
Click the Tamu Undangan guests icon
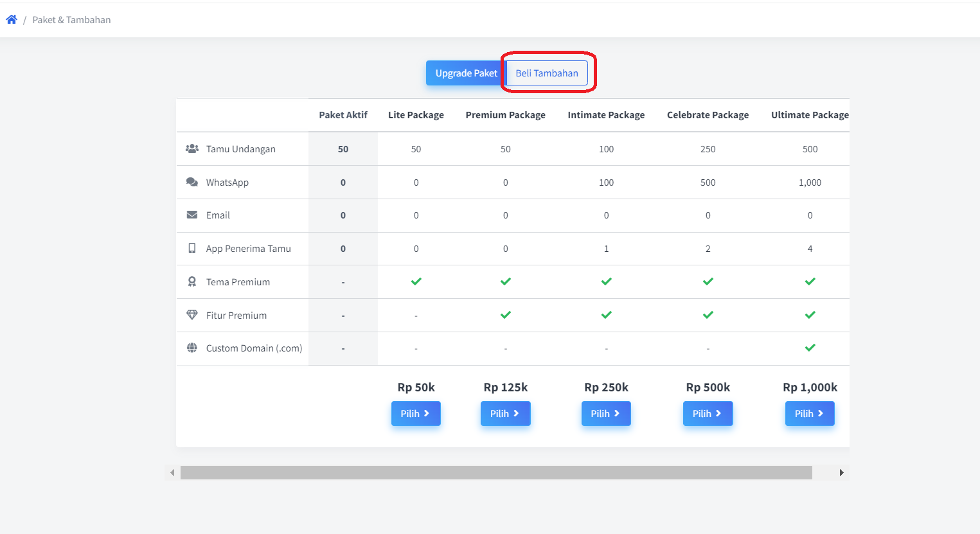pyautogui.click(x=192, y=148)
